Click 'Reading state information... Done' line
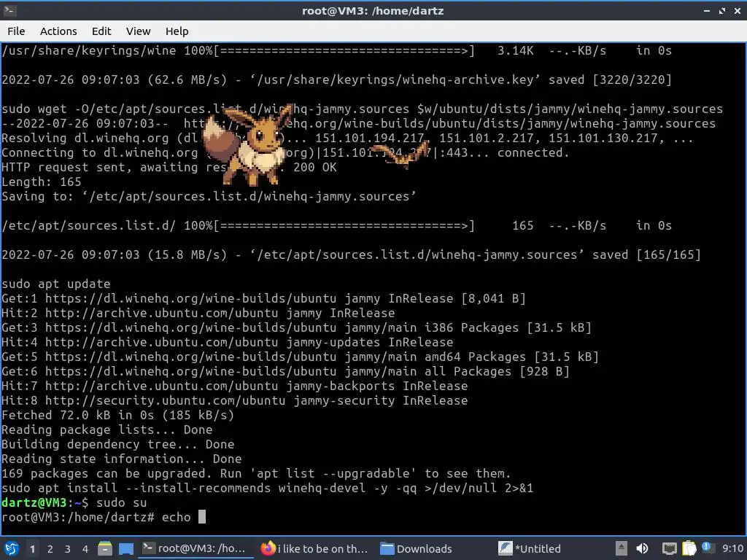 point(122,459)
